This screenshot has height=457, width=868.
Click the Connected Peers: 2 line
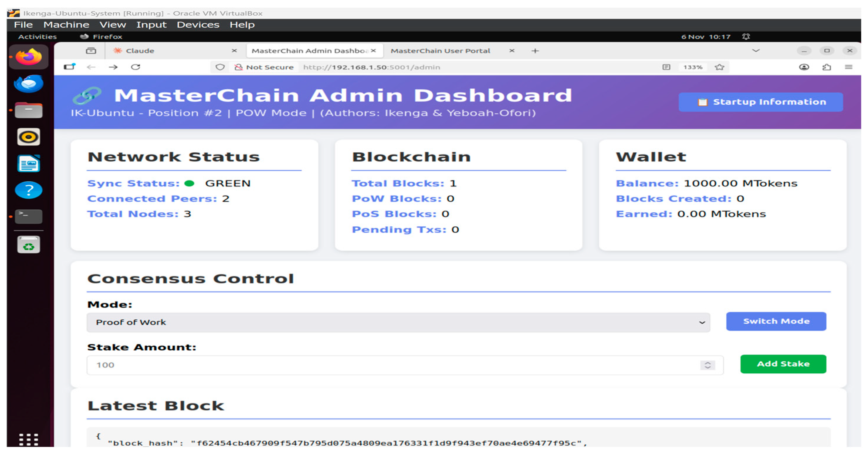click(158, 199)
